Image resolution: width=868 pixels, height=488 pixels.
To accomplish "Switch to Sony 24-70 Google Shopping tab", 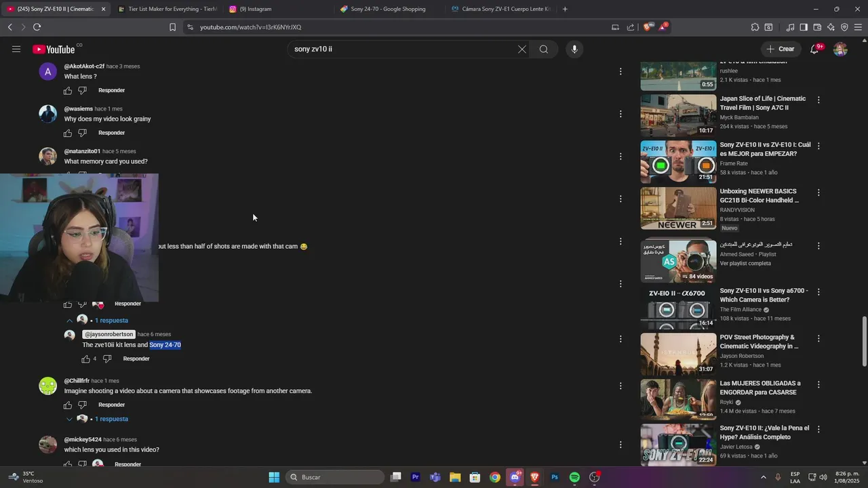I will pos(389,9).
